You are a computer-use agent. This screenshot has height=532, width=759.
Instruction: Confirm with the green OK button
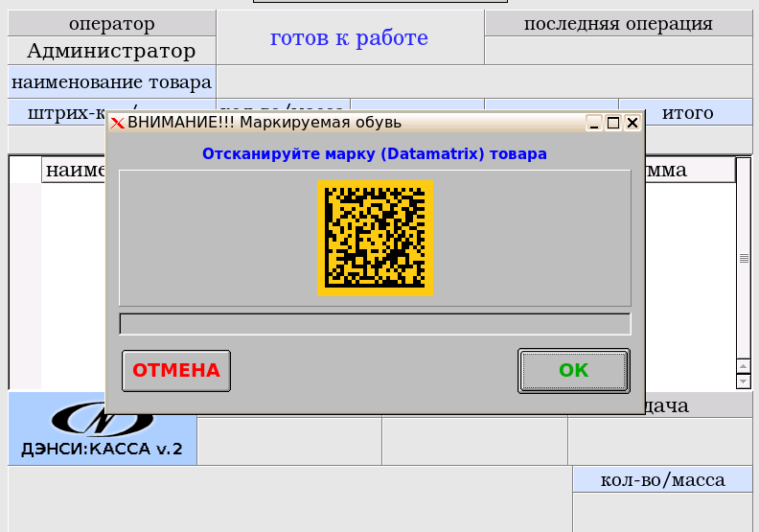tap(574, 371)
